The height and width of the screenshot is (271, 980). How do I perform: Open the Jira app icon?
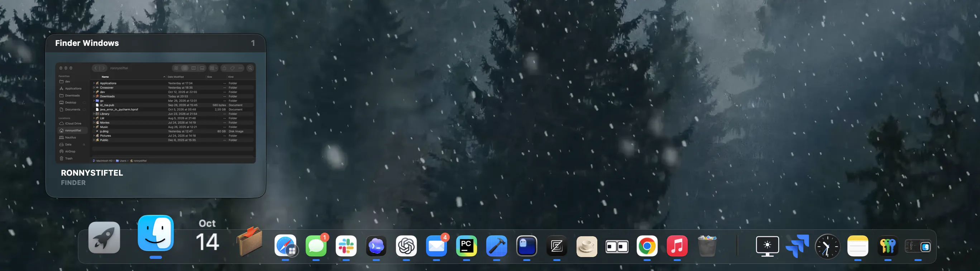tap(797, 246)
